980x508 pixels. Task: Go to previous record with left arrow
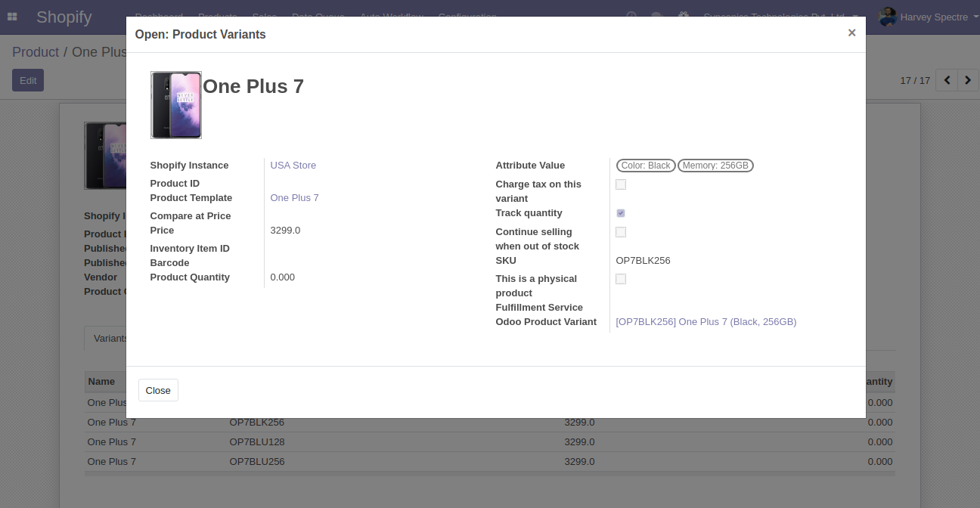coord(946,80)
